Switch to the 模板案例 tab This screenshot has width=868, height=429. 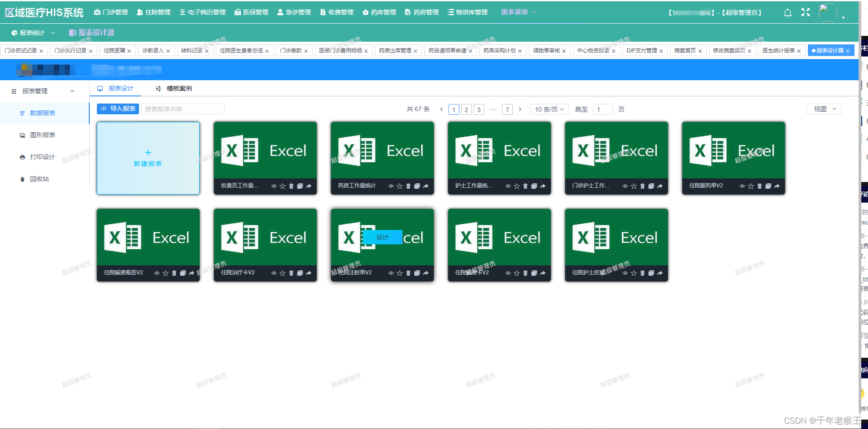(174, 88)
